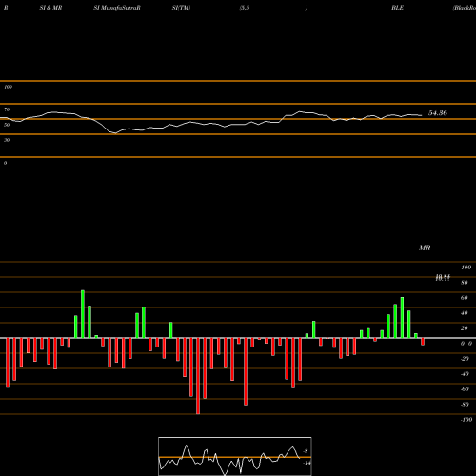Click the 70 level label on RSI axis
This screenshot has height=476, width=476.
click(x=7, y=109)
